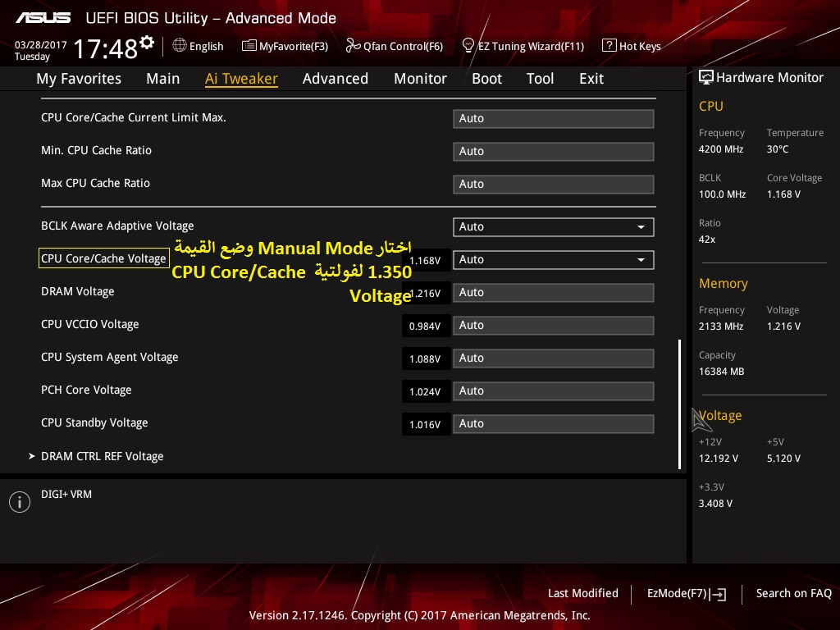
Task: Select the BCLK Aware Adaptive Voltage label
Action: point(117,226)
